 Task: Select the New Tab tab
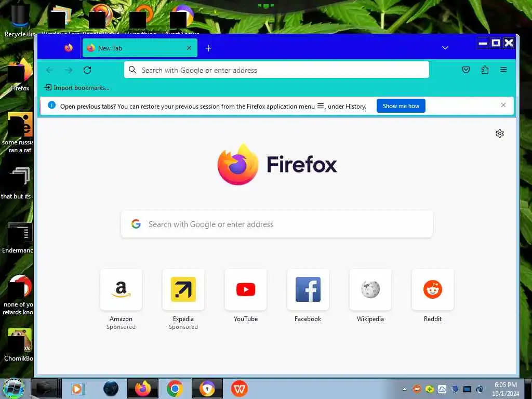[140, 48]
